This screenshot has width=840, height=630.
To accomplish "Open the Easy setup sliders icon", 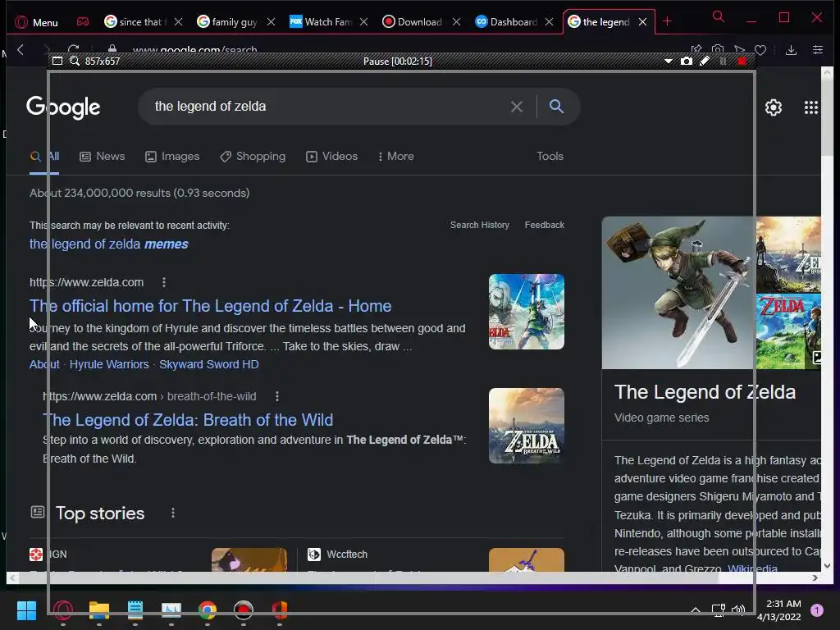I will 818,50.
